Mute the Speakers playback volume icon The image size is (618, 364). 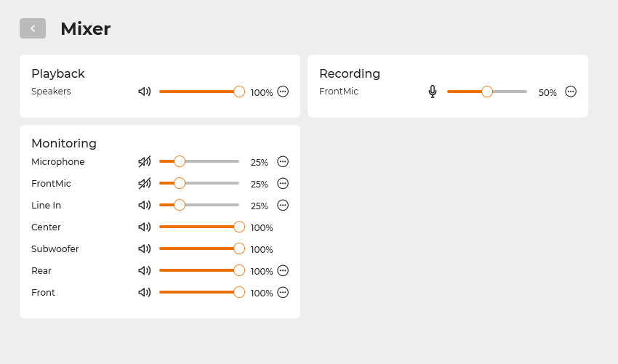(145, 92)
